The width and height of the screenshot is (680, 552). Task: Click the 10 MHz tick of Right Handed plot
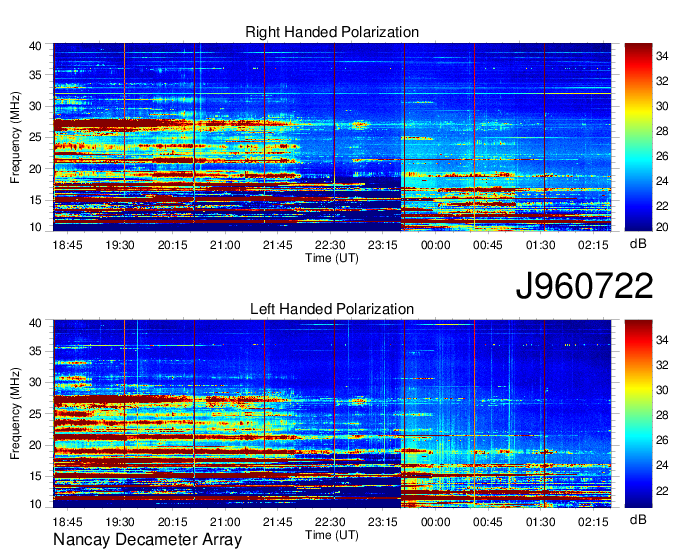pyautogui.click(x=35, y=227)
